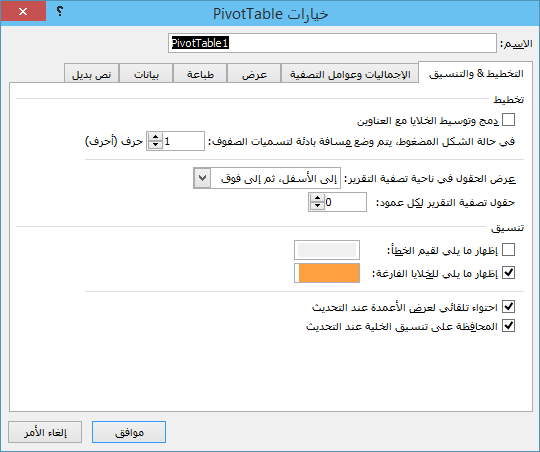
Task: Click the إلغاء الأمر (Cancel) button
Action: (45, 432)
